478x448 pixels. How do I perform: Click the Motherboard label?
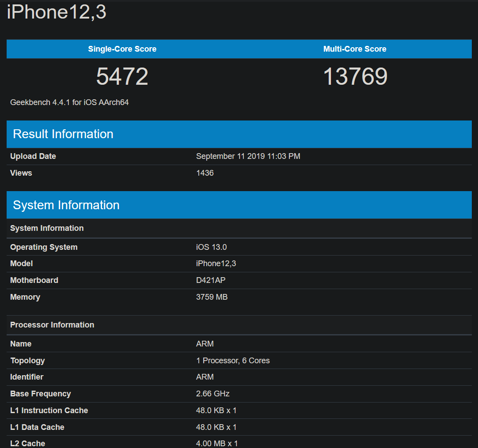point(34,280)
